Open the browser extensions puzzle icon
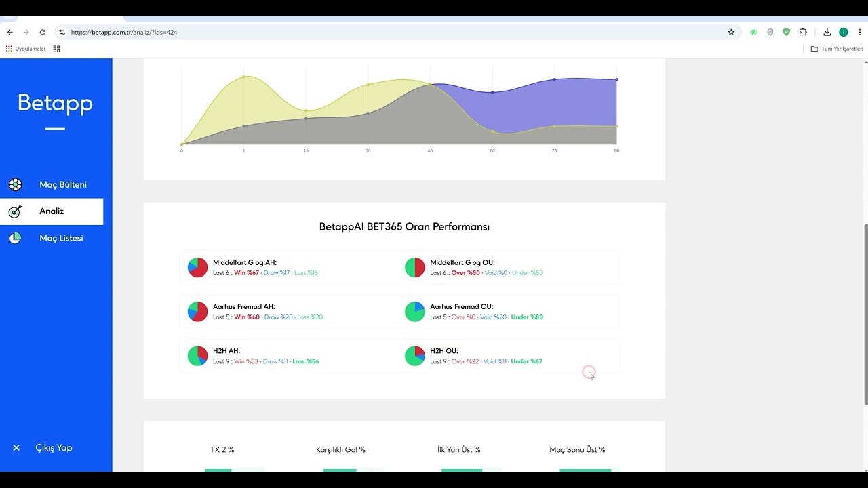Image resolution: width=868 pixels, height=488 pixels. pyautogui.click(x=803, y=32)
